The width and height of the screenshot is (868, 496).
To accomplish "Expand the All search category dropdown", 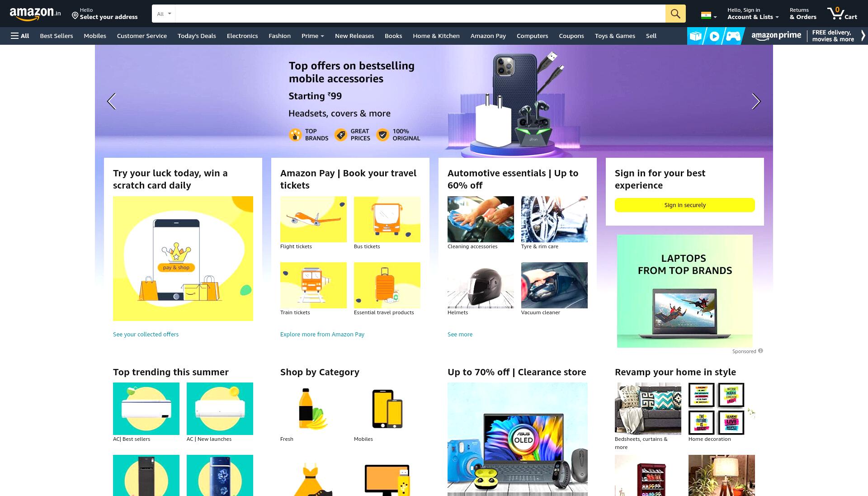I will (164, 14).
